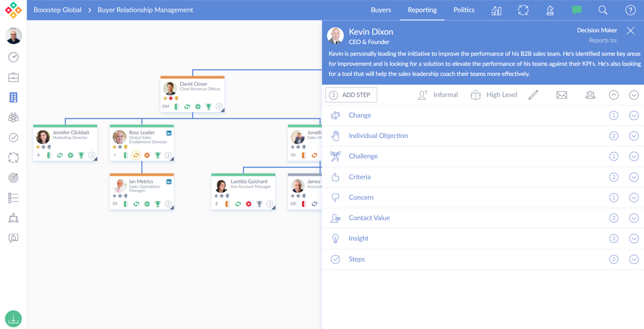Expand the Insight section chevron
This screenshot has width=644, height=329.
[x=633, y=239]
